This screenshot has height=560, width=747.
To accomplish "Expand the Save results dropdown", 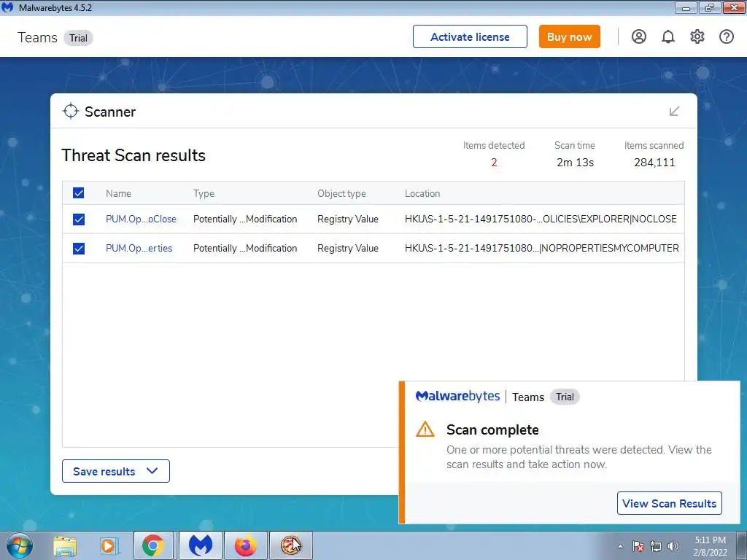I will point(116,471).
